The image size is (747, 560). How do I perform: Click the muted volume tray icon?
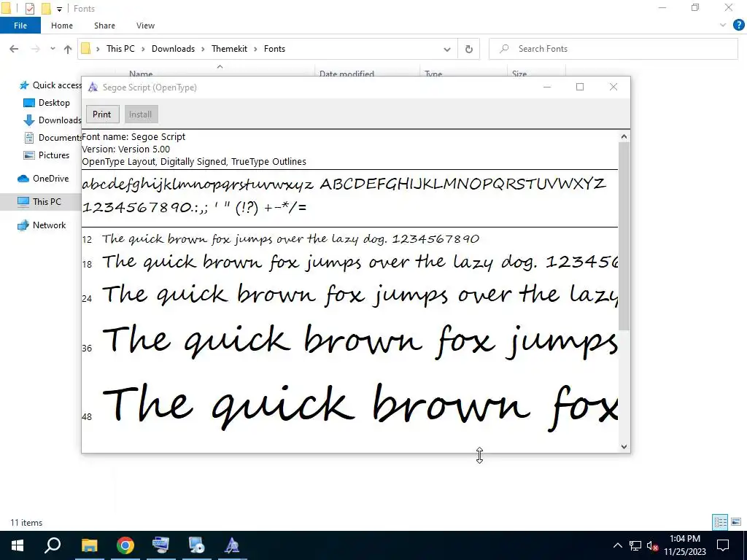click(x=652, y=545)
